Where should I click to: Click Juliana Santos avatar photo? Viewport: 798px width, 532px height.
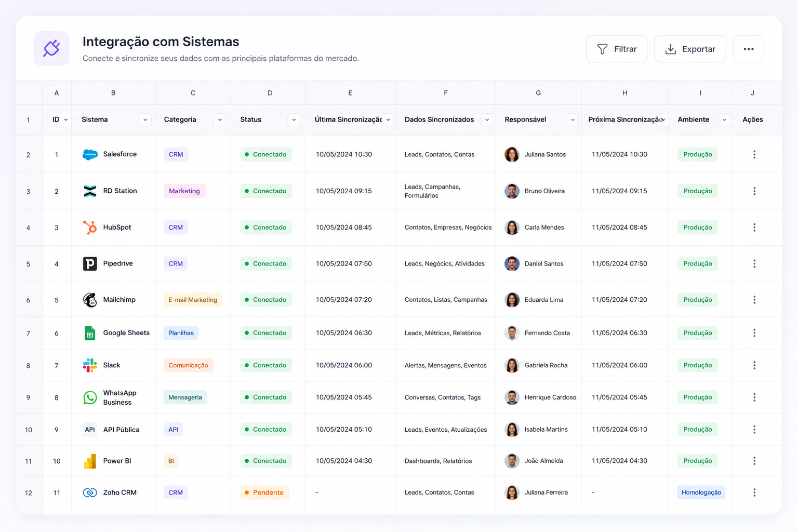(512, 154)
